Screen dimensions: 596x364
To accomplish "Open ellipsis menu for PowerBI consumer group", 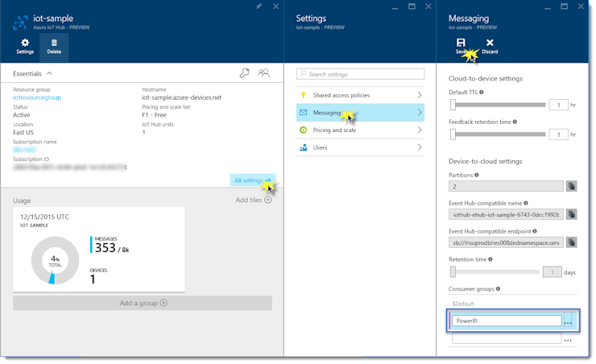I will [568, 322].
